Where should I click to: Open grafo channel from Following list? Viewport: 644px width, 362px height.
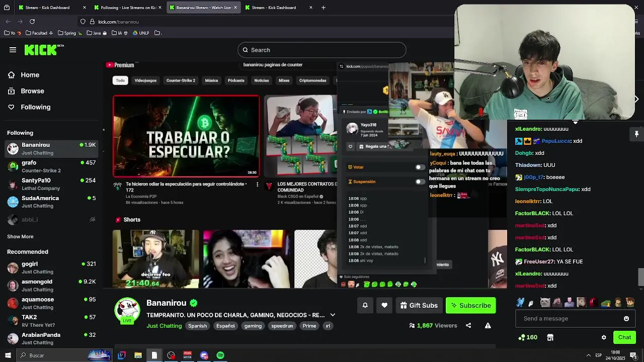click(x=51, y=166)
